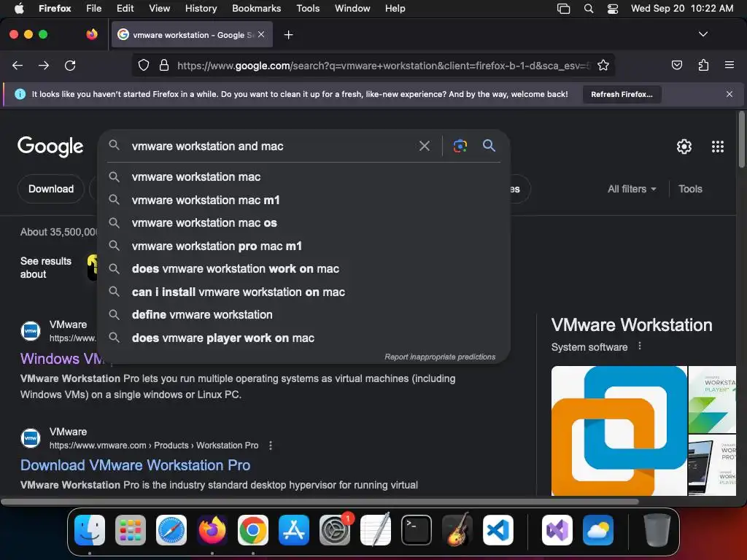Select the Download filter chip
Viewport: 747px width, 560px height.
(51, 189)
